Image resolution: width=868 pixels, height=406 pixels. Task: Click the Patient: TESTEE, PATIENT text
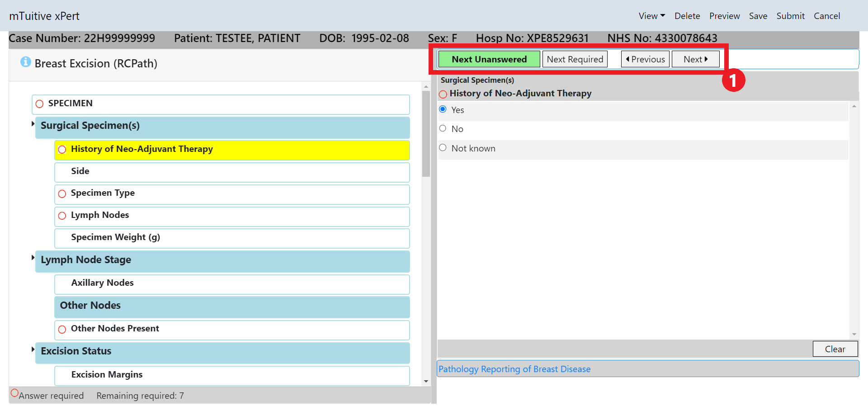click(x=237, y=38)
